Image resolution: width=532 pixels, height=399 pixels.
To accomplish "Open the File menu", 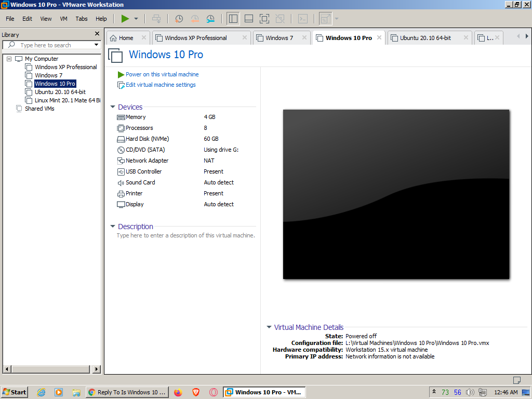I will pos(10,19).
